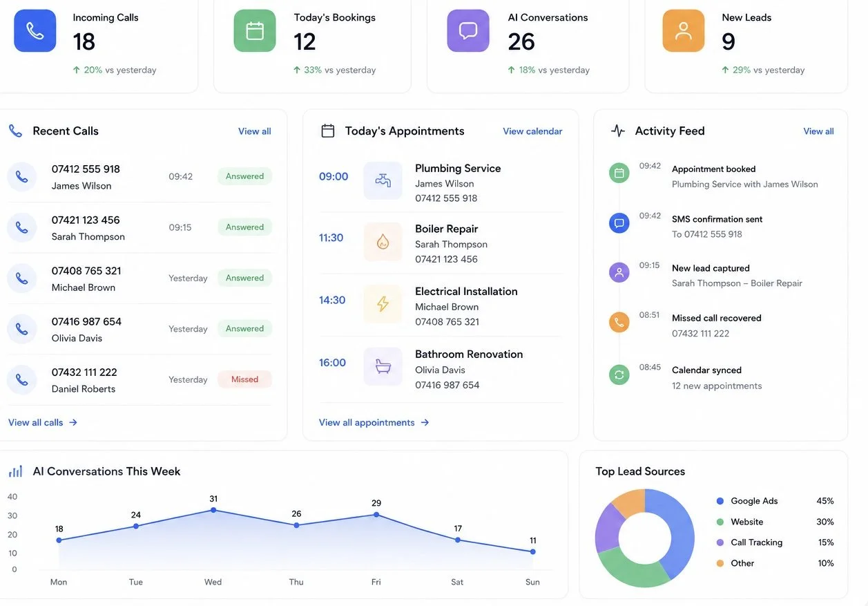
Task: Open View all in Recent Calls
Action: (255, 131)
